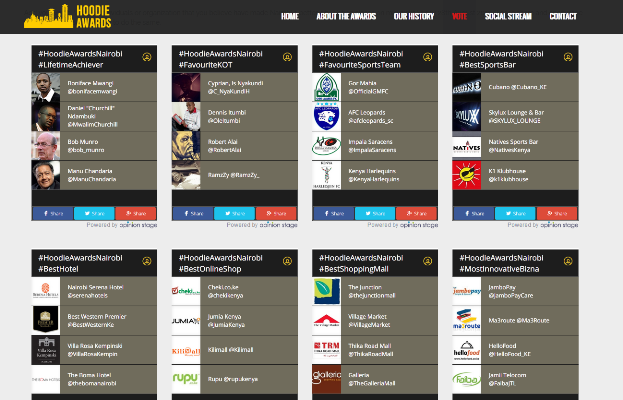The image size is (623, 400).
Task: Click the AFC Leopards logo thumbnail
Action: tap(327, 116)
